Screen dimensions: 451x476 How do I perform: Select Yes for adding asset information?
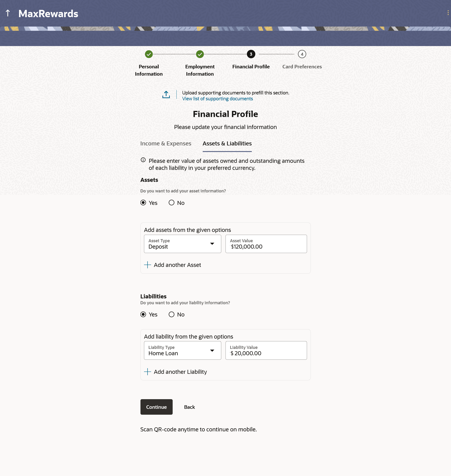[143, 203]
